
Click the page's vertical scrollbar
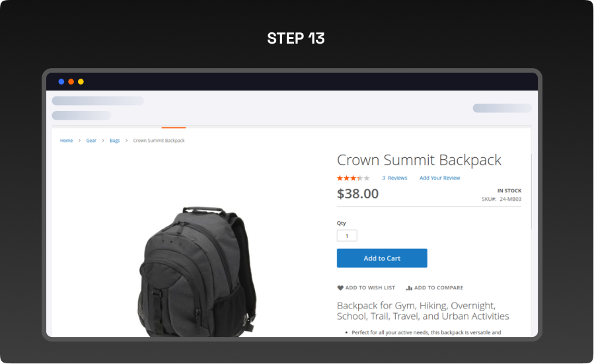(531, 192)
